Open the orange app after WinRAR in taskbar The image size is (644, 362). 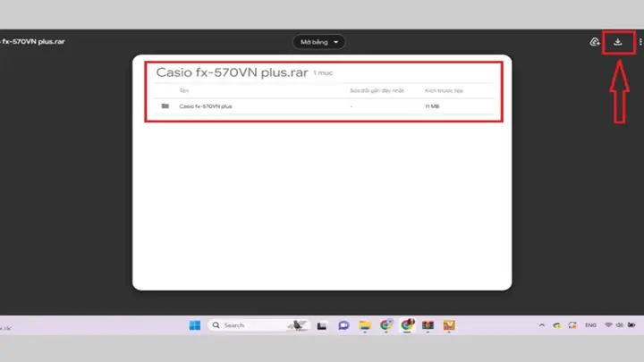449,325
